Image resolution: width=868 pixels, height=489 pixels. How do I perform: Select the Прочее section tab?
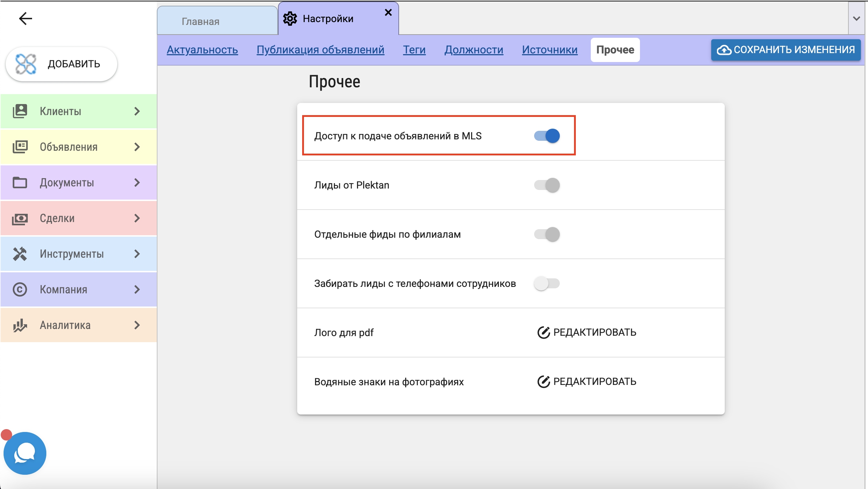pos(615,50)
